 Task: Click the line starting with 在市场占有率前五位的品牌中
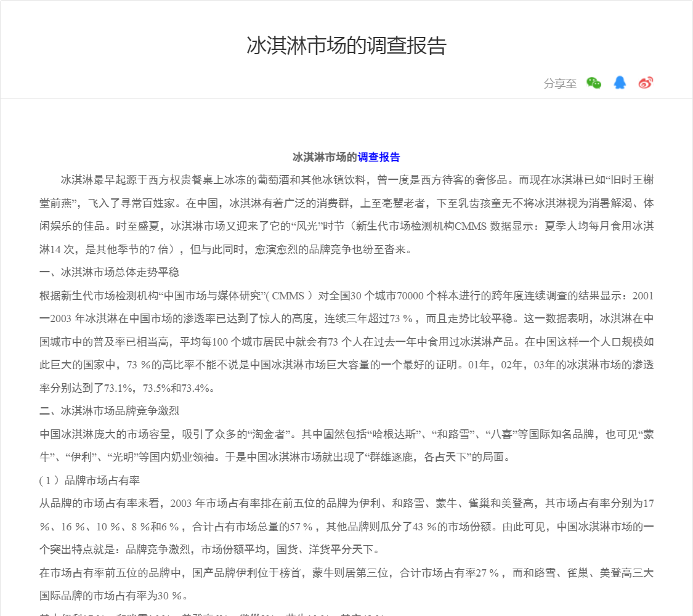click(x=346, y=573)
